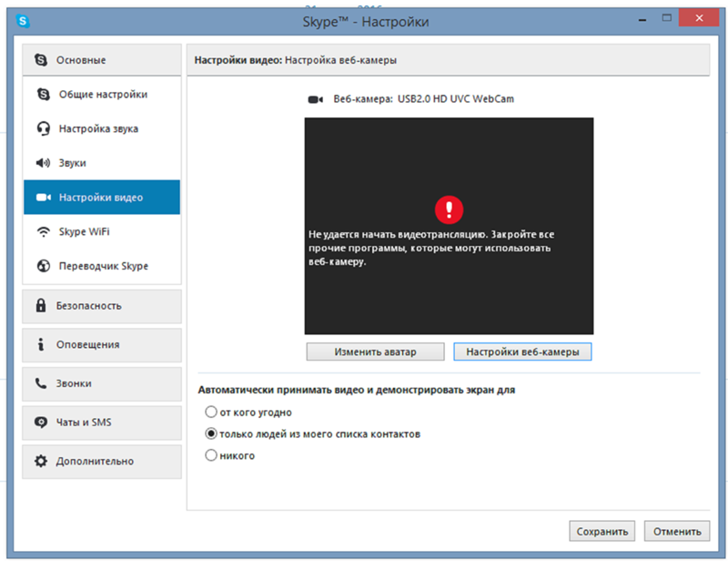Expand Звонки section
This screenshot has height=561, width=728.
(102, 384)
